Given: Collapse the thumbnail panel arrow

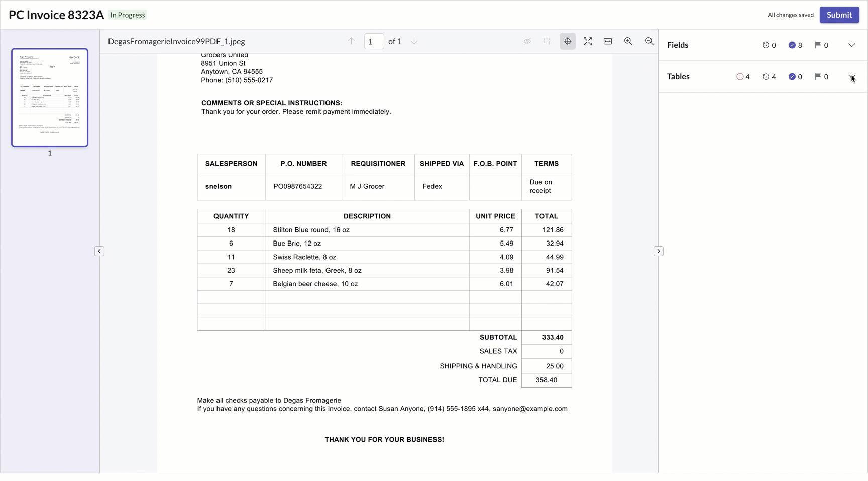Looking at the screenshot, I should (99, 251).
